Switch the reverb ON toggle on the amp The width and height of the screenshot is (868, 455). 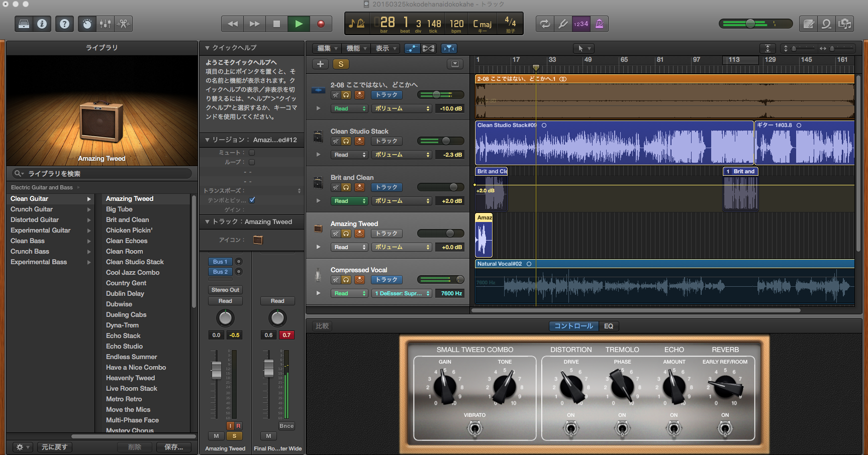(x=725, y=428)
